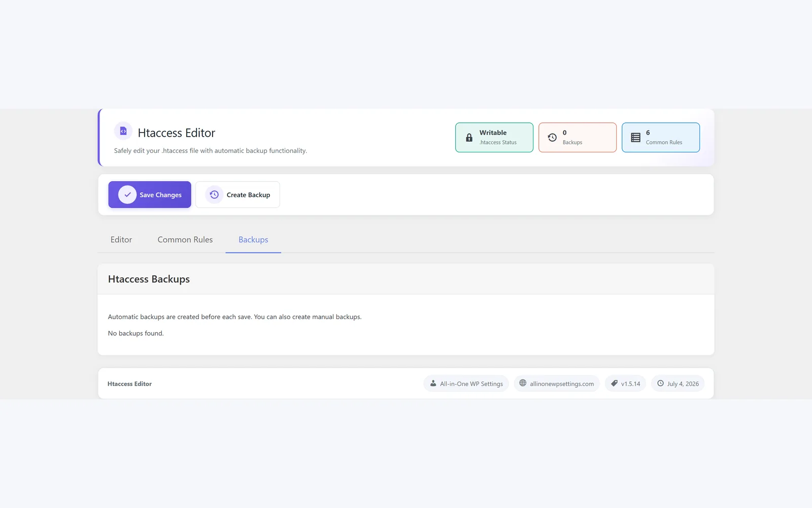This screenshot has height=508, width=812.
Task: Click the globe icon beside allinonewpsettings.com
Action: point(523,384)
